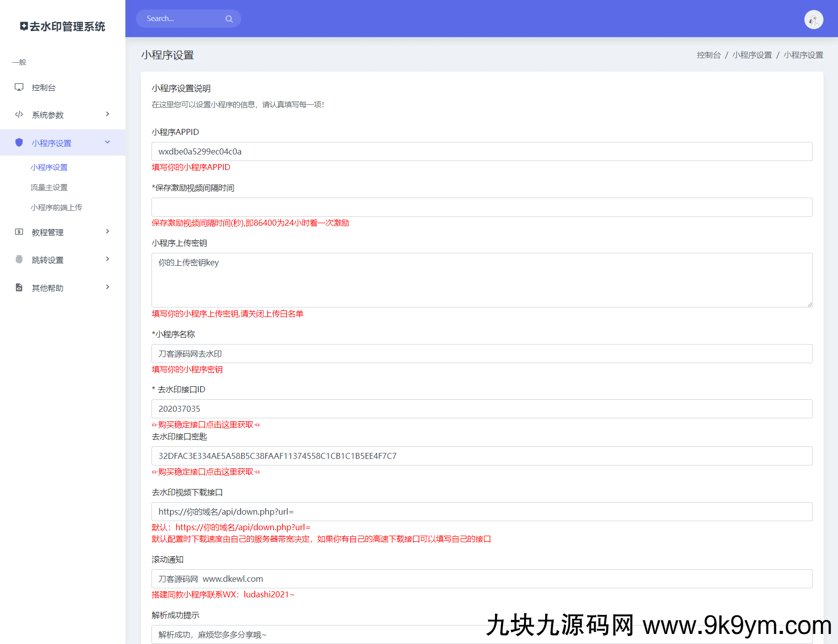This screenshot has width=838, height=644.
Task: Focus the 小程序APPID input field
Action: (481, 151)
